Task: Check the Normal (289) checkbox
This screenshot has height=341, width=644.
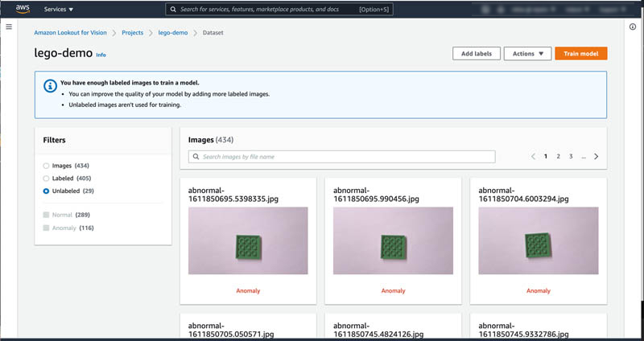Action: click(x=46, y=215)
